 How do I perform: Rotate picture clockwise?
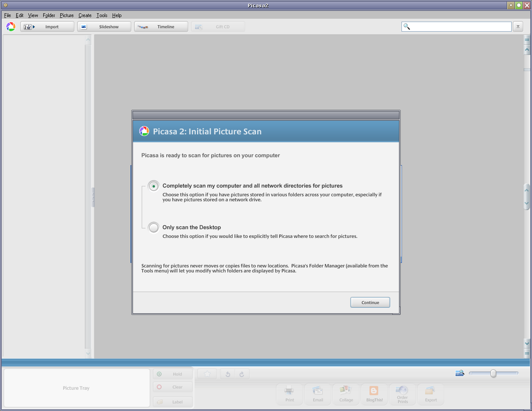point(242,374)
